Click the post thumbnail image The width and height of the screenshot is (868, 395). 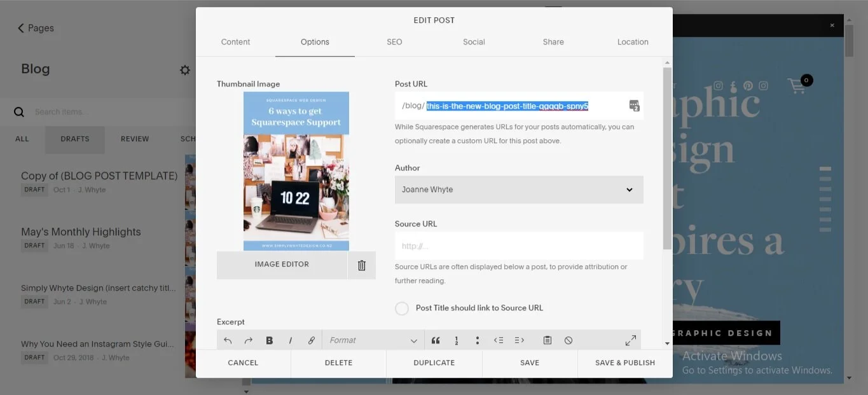(x=296, y=171)
